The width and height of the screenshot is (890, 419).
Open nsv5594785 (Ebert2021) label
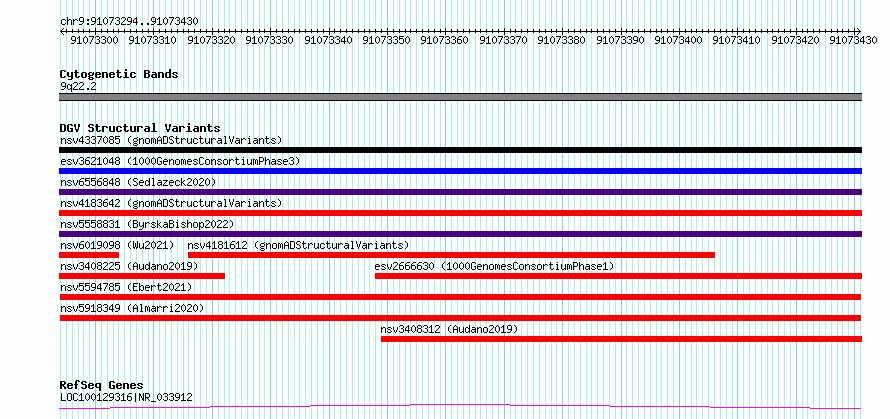pyautogui.click(x=126, y=287)
